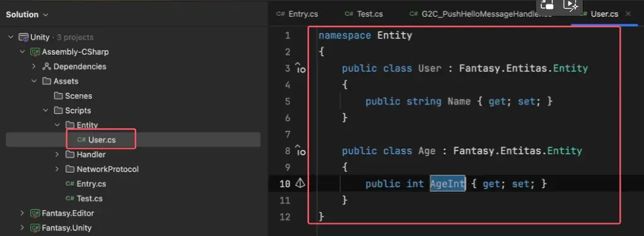This screenshot has width=644, height=236.
Task: Collapse the Scripts folder
Action: coord(45,110)
